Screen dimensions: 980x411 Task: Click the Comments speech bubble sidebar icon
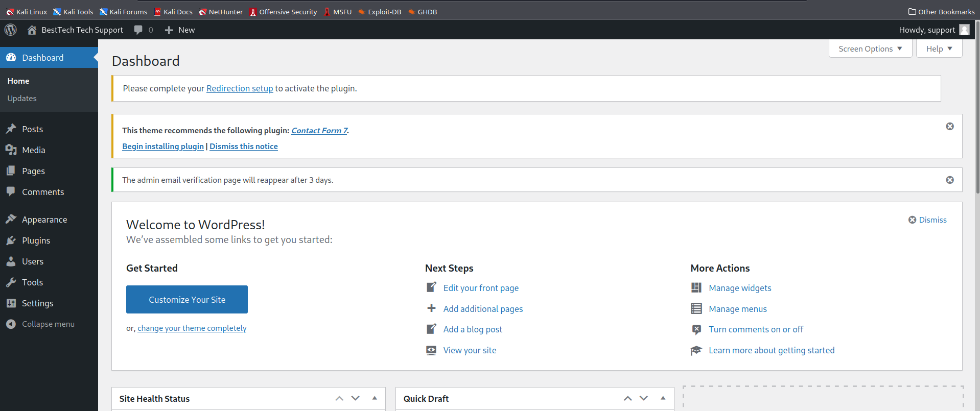(11, 191)
